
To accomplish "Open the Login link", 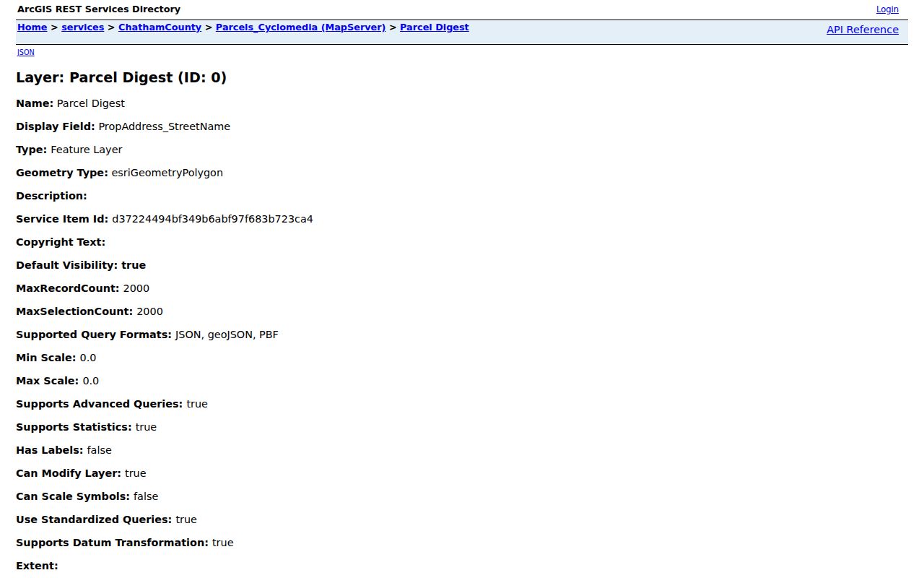I will pyautogui.click(x=887, y=9).
